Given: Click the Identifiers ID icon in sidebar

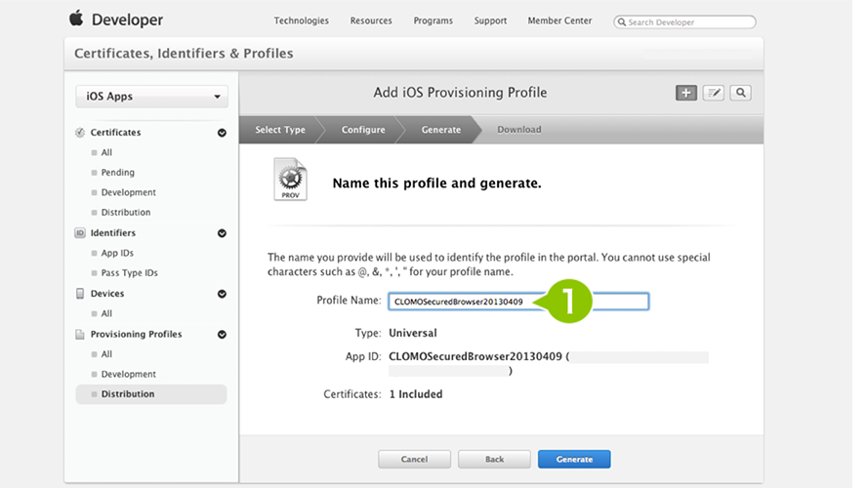Looking at the screenshot, I should click(80, 233).
